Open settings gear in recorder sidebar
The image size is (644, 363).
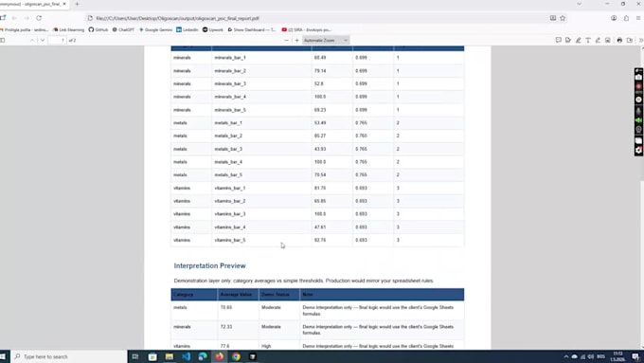pos(638,150)
